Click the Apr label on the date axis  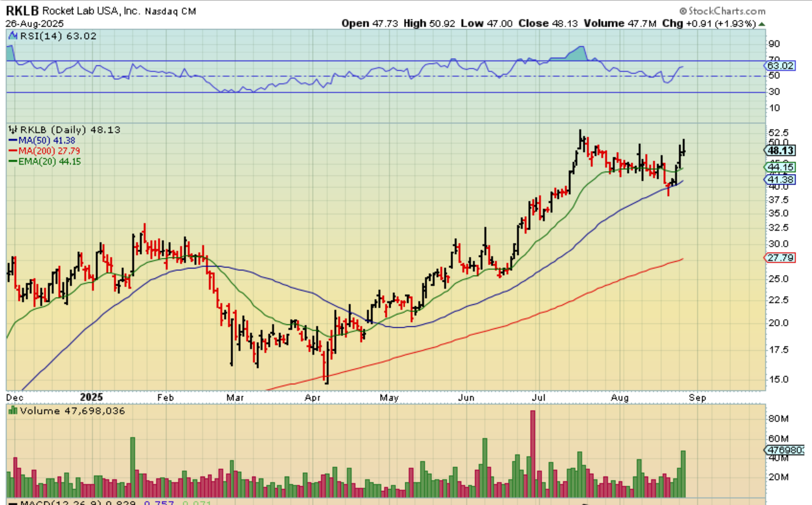[x=313, y=398]
